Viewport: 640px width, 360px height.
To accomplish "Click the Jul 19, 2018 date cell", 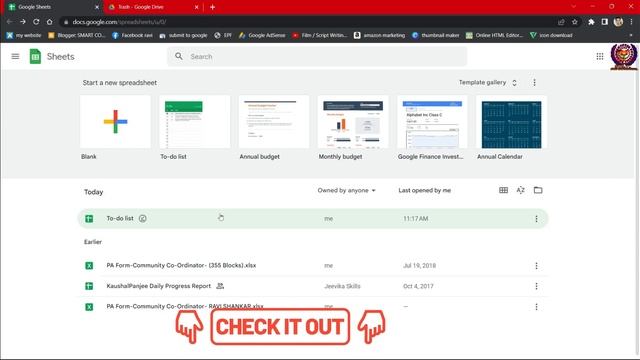I will click(x=419, y=266).
